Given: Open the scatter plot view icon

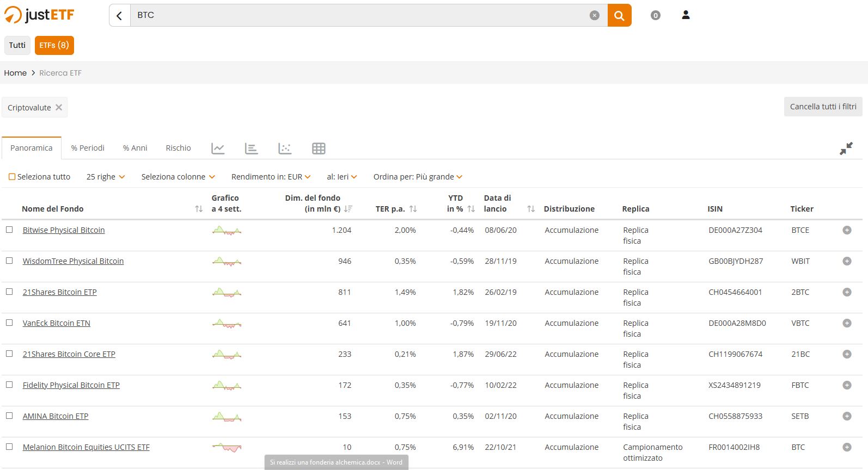Looking at the screenshot, I should (285, 148).
